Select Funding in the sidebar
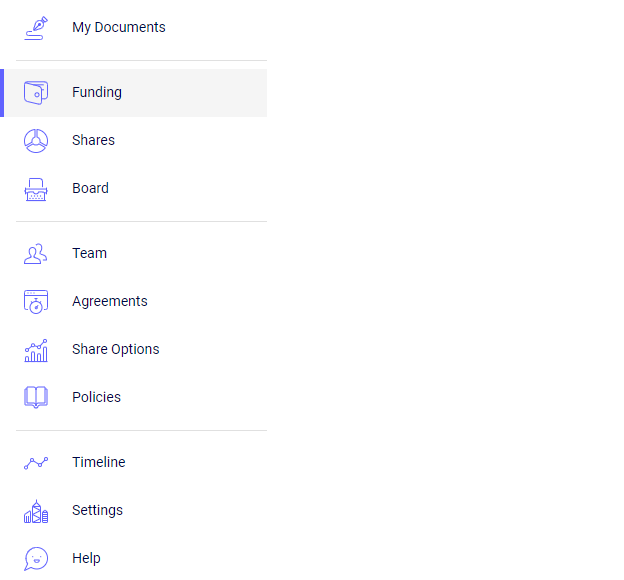Viewport: 624px width, 580px height. [97, 93]
